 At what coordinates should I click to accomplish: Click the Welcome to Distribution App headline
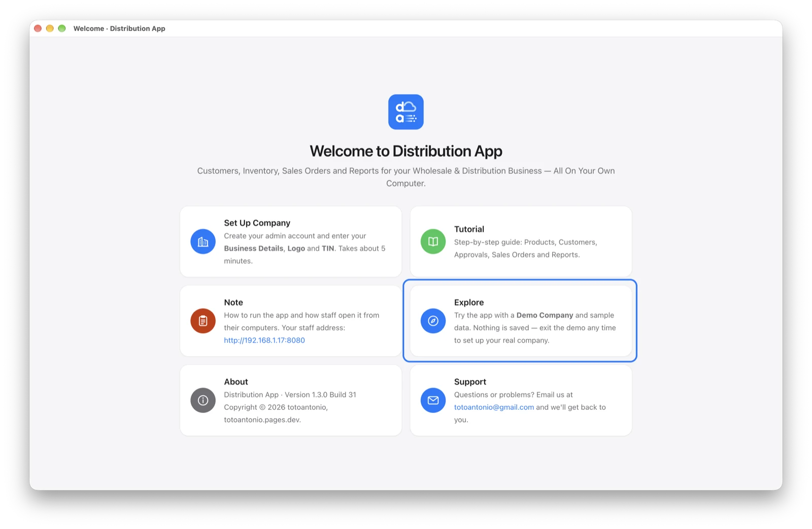pos(406,151)
